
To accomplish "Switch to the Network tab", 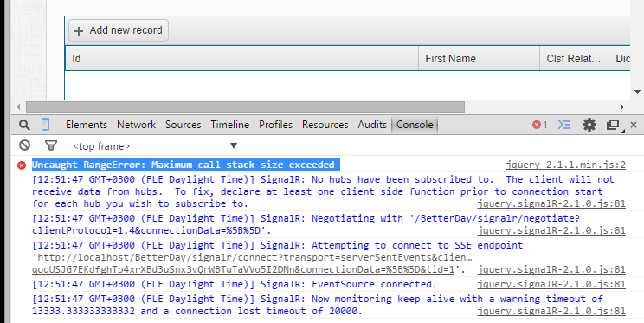I will [137, 125].
